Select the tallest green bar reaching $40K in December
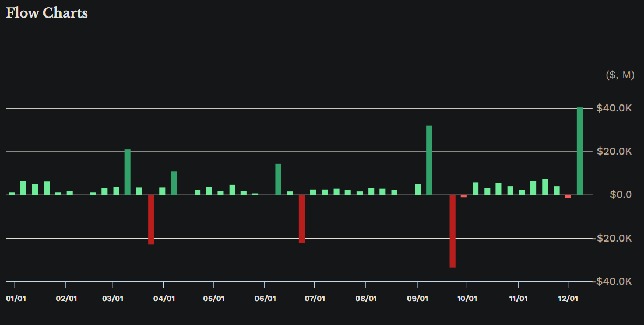Screen dimensions: 644x325 pos(580,151)
